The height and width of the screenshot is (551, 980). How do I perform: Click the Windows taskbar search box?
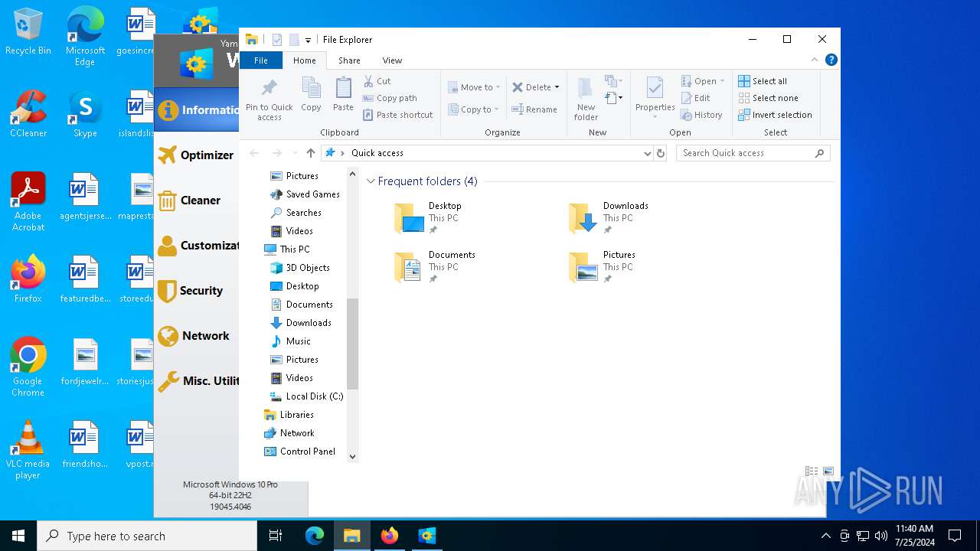(x=147, y=536)
